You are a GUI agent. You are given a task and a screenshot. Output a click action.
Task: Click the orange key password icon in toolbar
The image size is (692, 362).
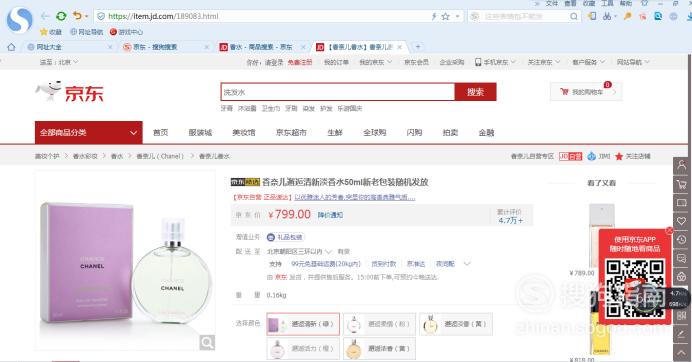click(628, 16)
